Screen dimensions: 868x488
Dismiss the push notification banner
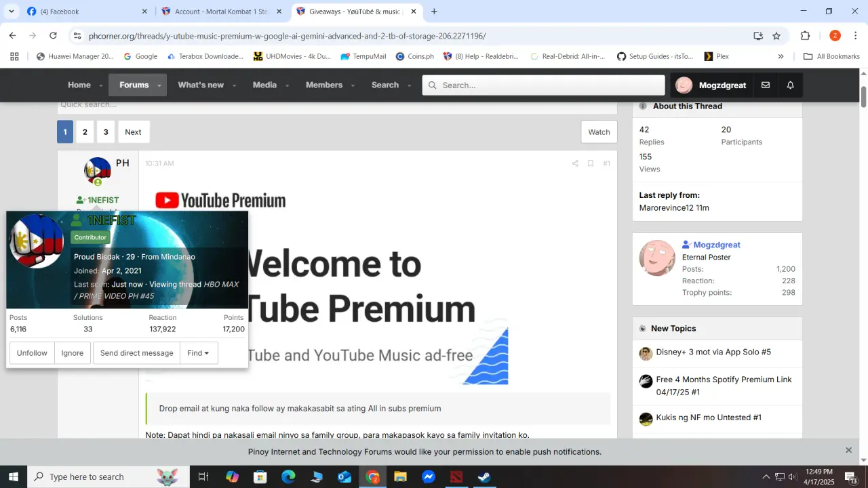(x=848, y=450)
